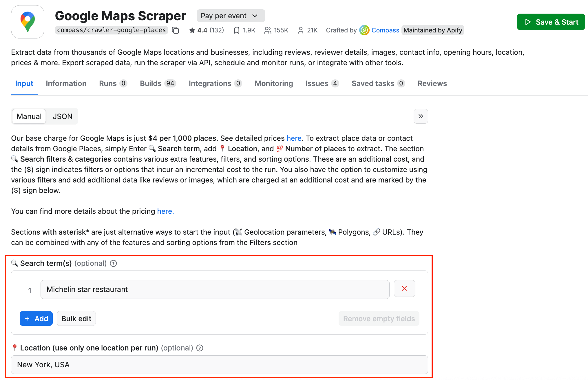Image resolution: width=588 pixels, height=380 pixels.
Task: Open the Compass developer avatar icon
Action: tap(364, 30)
